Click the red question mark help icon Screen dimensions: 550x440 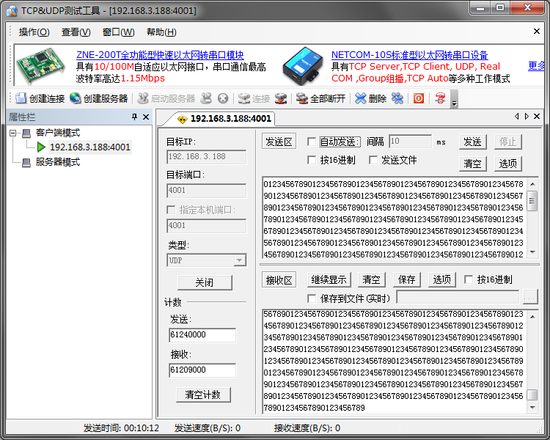coord(440,98)
